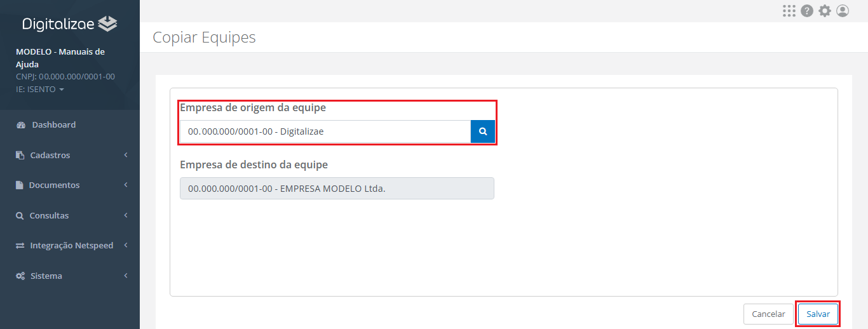The image size is (868, 329).
Task: Click the Empresa de origem input field
Action: pyautogui.click(x=325, y=131)
